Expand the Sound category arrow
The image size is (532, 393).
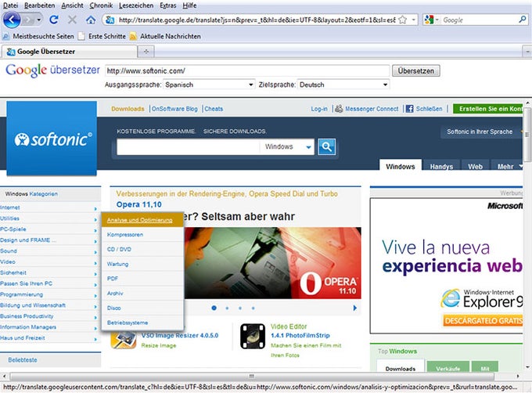coord(95,252)
